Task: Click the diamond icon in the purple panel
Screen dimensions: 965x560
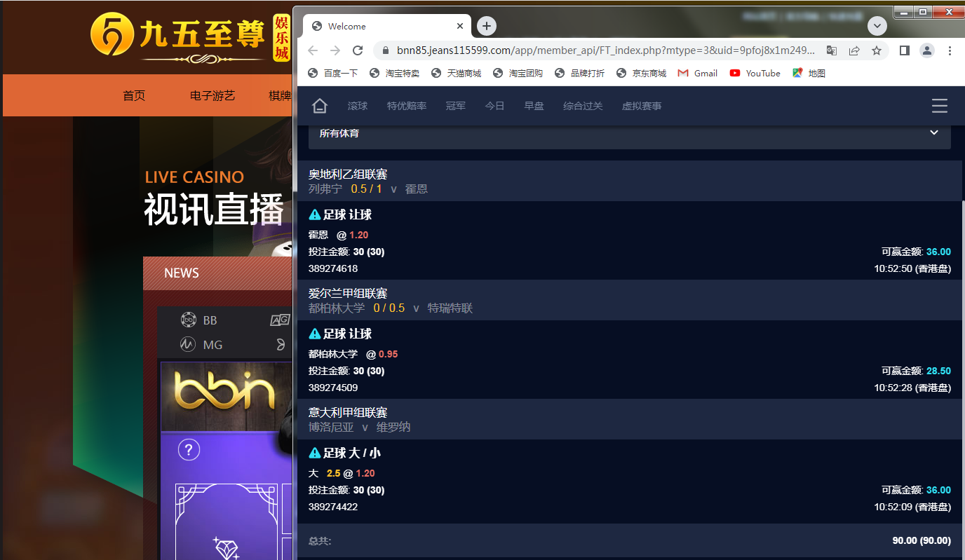Action: (227, 548)
